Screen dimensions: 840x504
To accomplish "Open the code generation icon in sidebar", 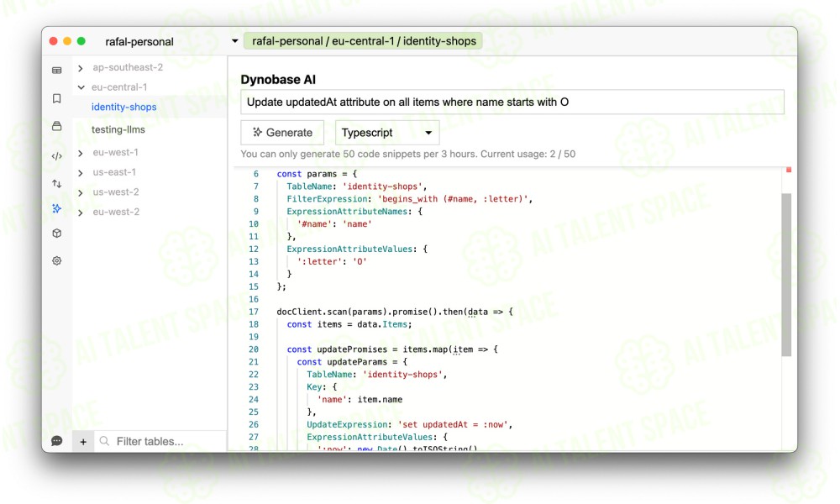I will 57,156.
